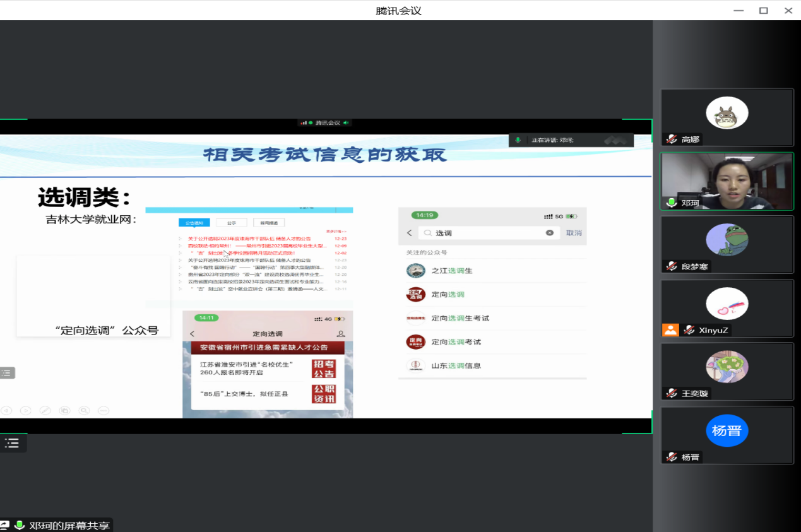Select 邓珂's video thumbnail
This screenshot has width=801, height=532.
pos(727,180)
